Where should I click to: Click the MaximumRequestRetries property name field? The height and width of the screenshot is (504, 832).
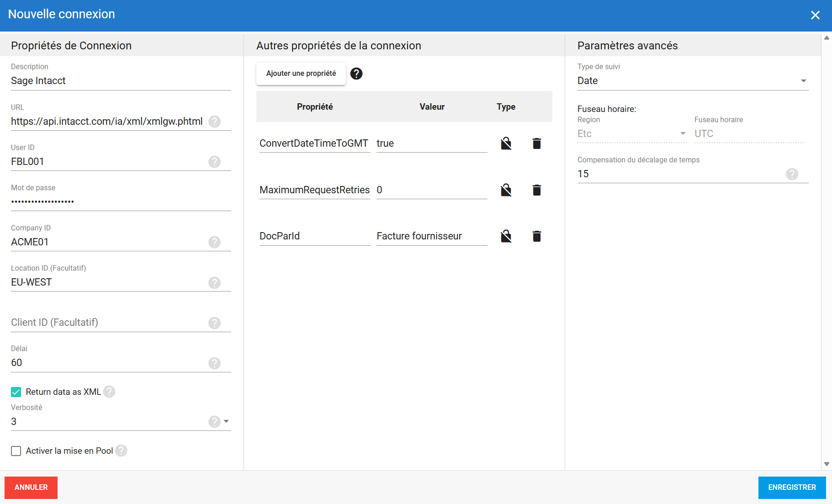pyautogui.click(x=315, y=190)
